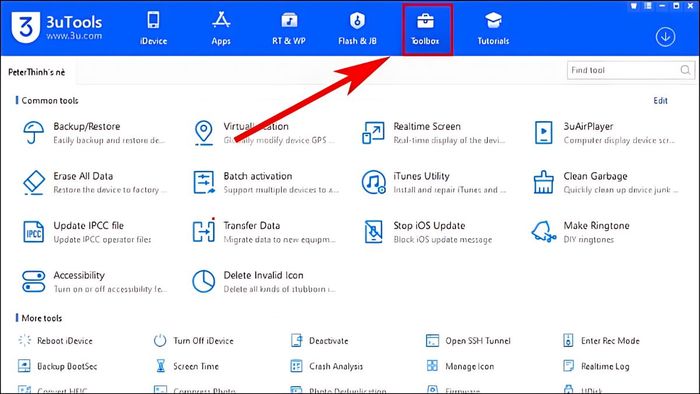Click the title bar skin shirt icon
This screenshot has height=394, width=700.
(633, 6)
